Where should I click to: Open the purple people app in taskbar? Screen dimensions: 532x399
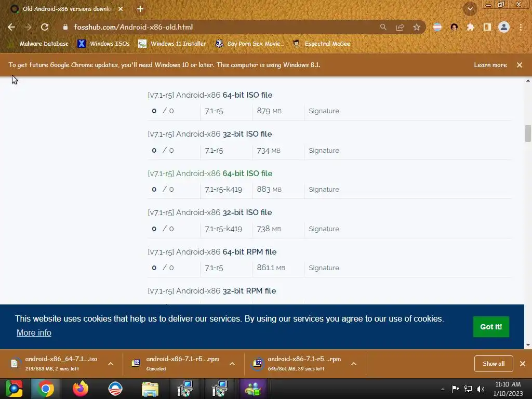point(253,389)
